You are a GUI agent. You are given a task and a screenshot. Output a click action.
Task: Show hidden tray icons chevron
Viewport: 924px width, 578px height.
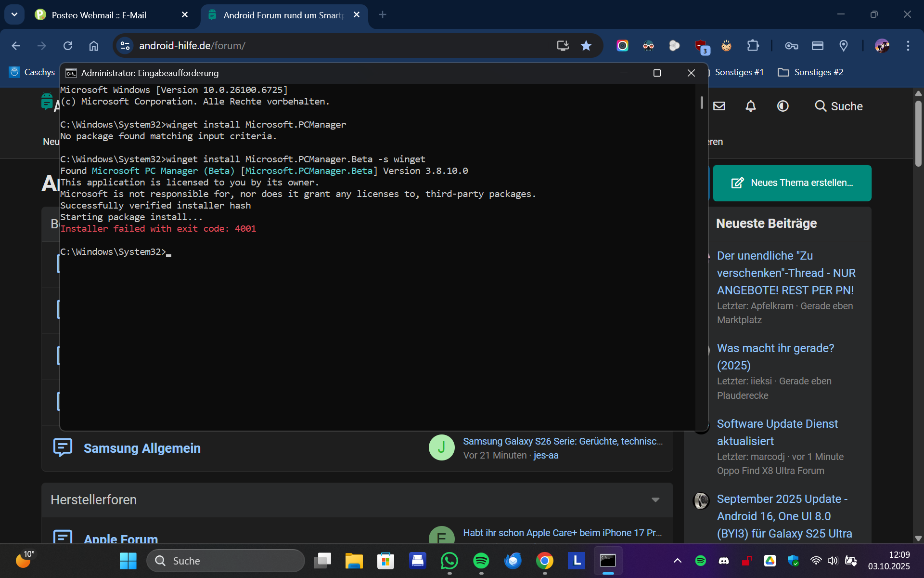click(x=677, y=561)
